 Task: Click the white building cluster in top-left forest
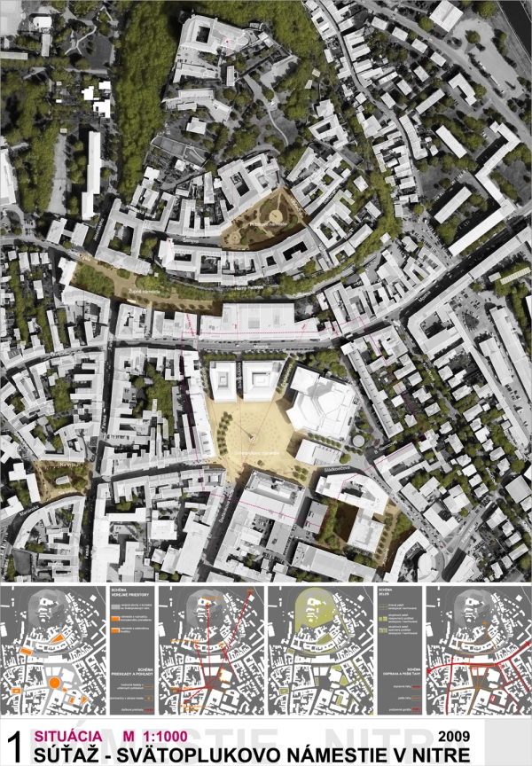pos(94,98)
